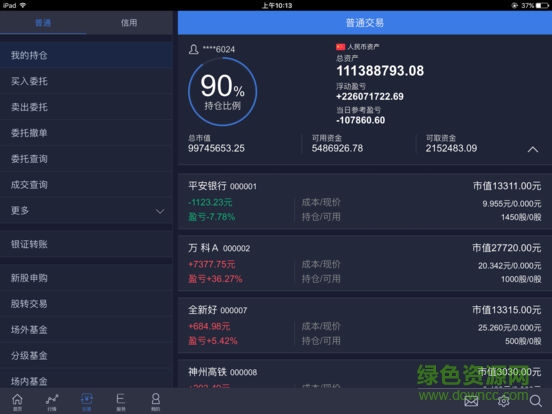Click +684.98元 in 全新好 row
The width and height of the screenshot is (552, 414).
coord(209,326)
